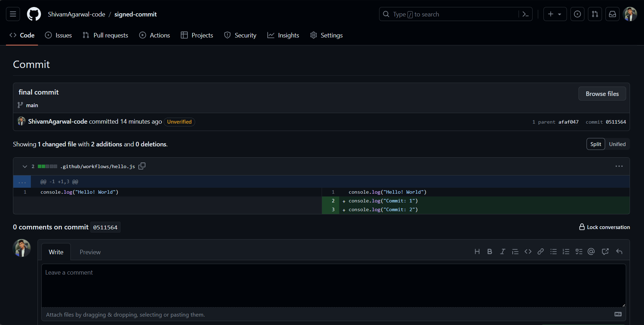
Task: Copy the hello.js file path
Action: pyautogui.click(x=142, y=166)
